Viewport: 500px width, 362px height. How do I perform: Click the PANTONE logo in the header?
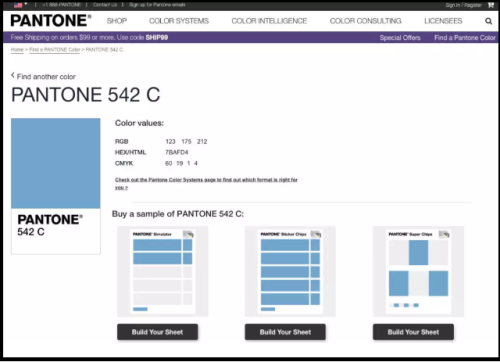[x=51, y=21]
